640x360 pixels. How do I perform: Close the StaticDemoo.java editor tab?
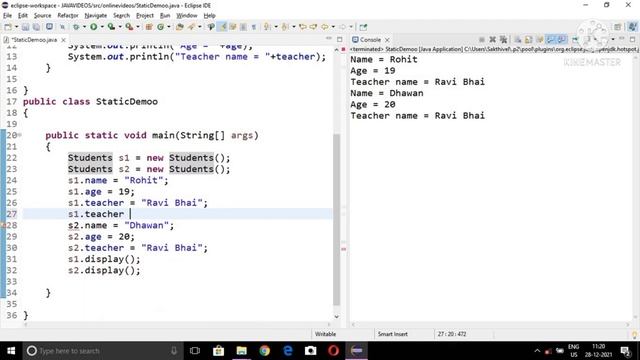[x=63, y=40]
